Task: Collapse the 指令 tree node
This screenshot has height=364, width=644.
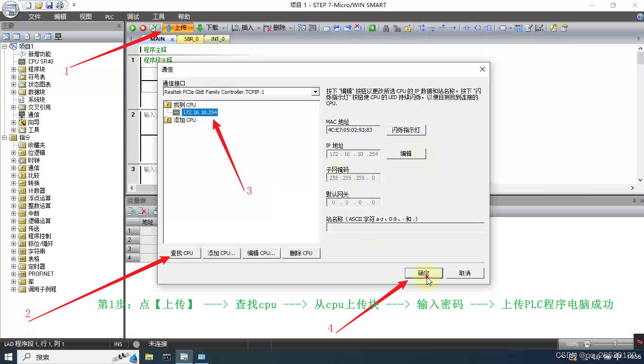Action: pyautogui.click(x=5, y=137)
